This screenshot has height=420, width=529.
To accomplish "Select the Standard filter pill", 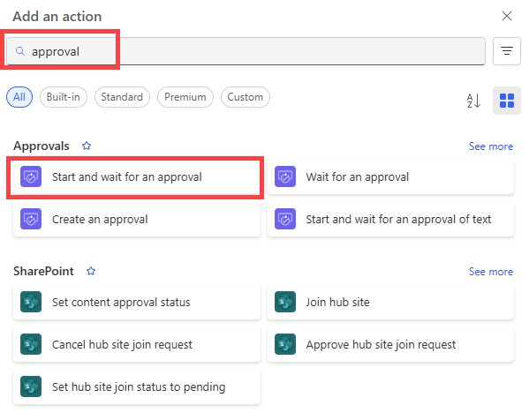I will [x=122, y=97].
